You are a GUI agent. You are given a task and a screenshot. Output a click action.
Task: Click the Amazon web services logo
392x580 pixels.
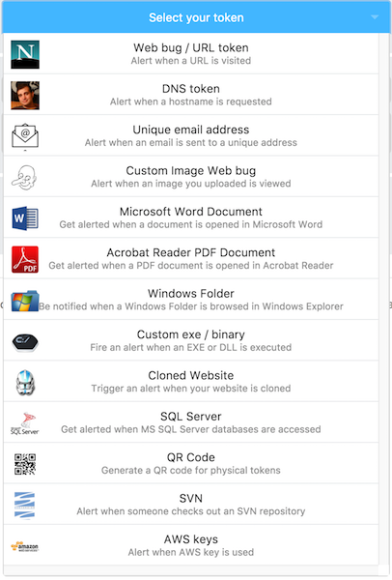pos(25,546)
